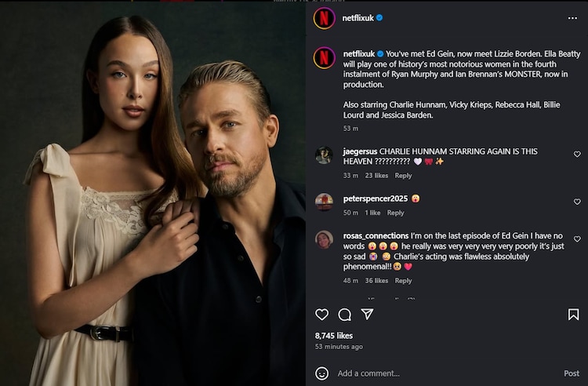Image resolution: width=588 pixels, height=386 pixels.
Task: Save post using the bookmark icon
Action: point(573,315)
